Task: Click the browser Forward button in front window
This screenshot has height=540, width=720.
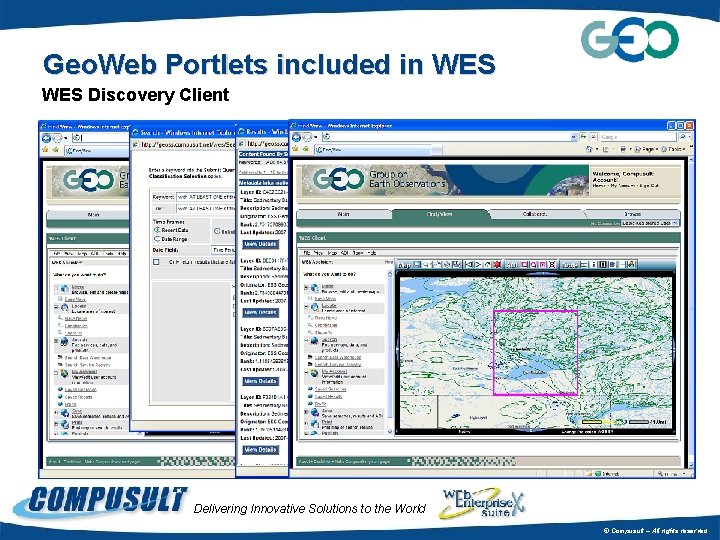Action: (307, 137)
